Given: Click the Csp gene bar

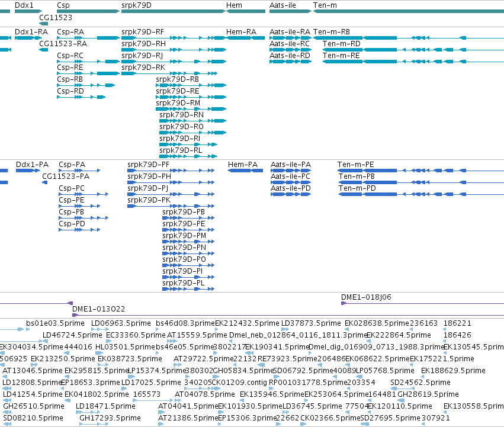Looking at the screenshot, I should click(x=88, y=11).
